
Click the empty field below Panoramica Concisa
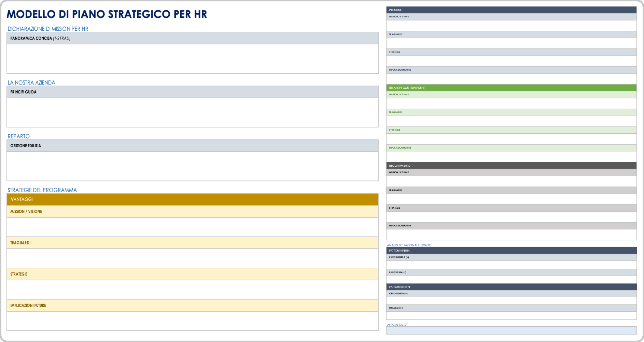pyautogui.click(x=192, y=59)
